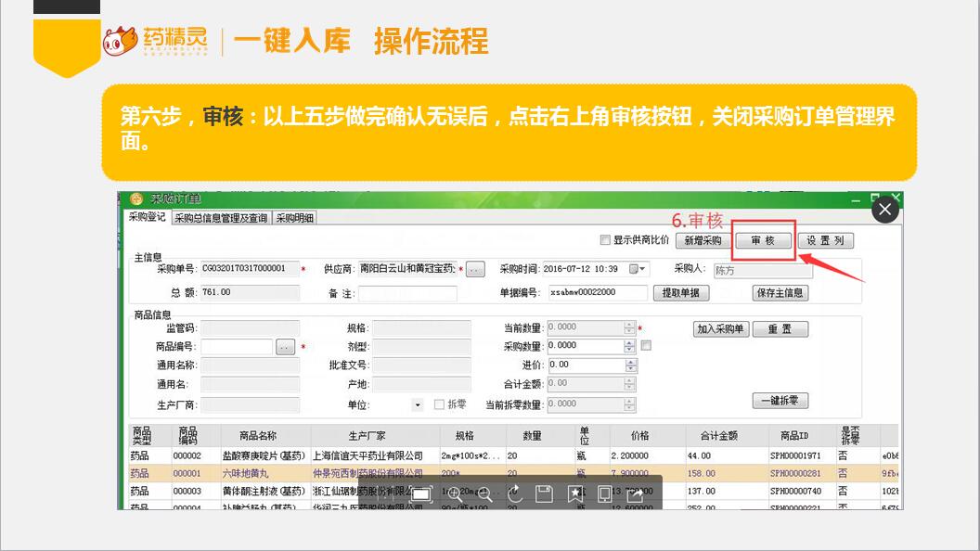Expand the 单位 dropdown arrow
This screenshot has width=980, height=551.
point(417,404)
